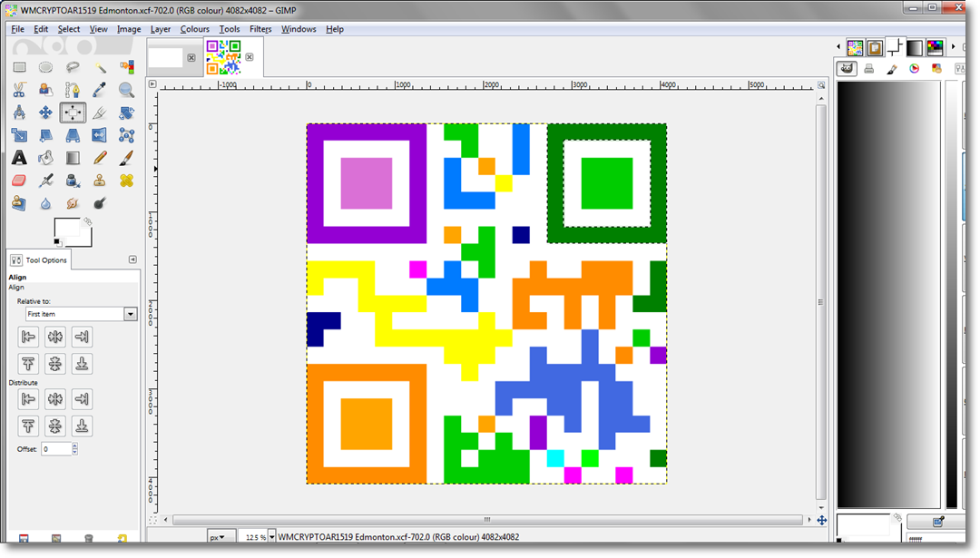Select the Fuzzy Select magic wand tool

(100, 67)
